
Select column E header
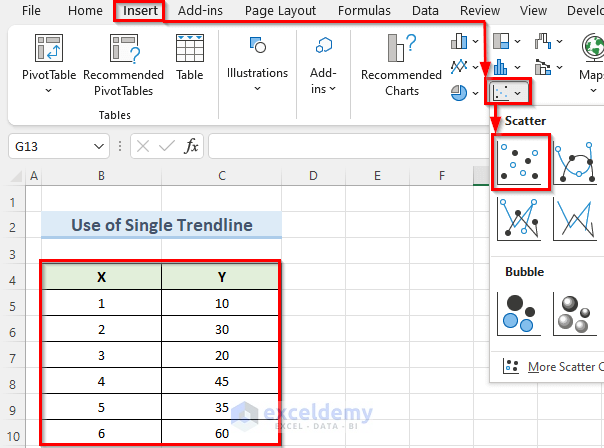coord(378,176)
